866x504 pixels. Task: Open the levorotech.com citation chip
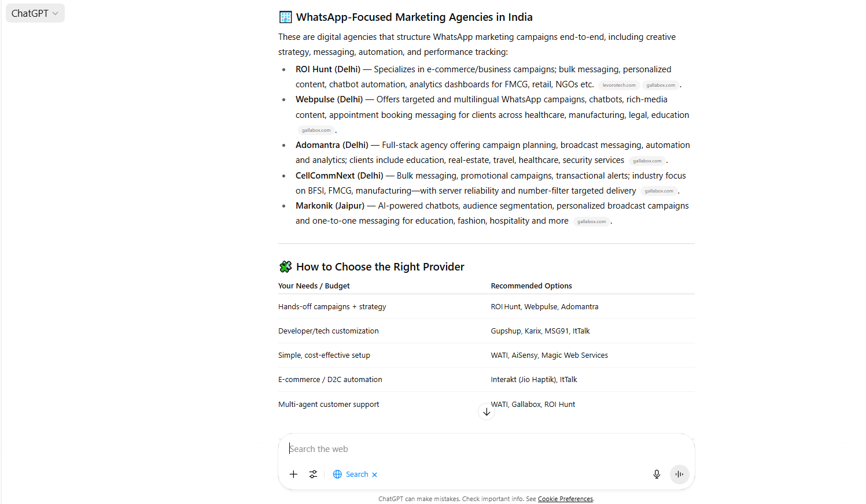[619, 85]
